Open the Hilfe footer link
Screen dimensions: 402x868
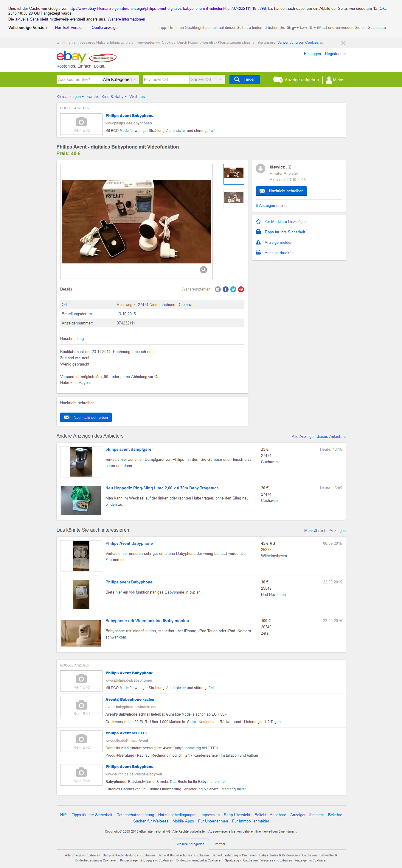(64, 815)
